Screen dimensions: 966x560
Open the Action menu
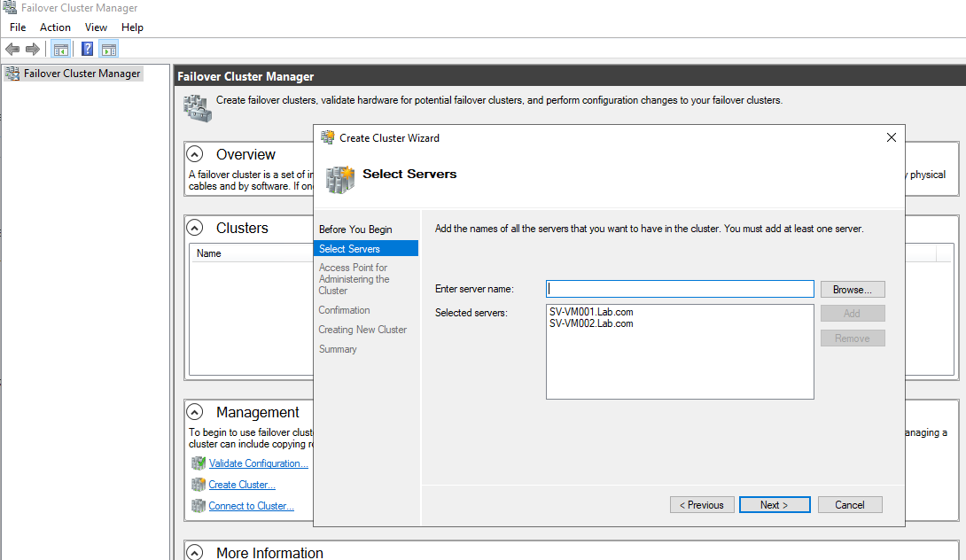click(56, 27)
